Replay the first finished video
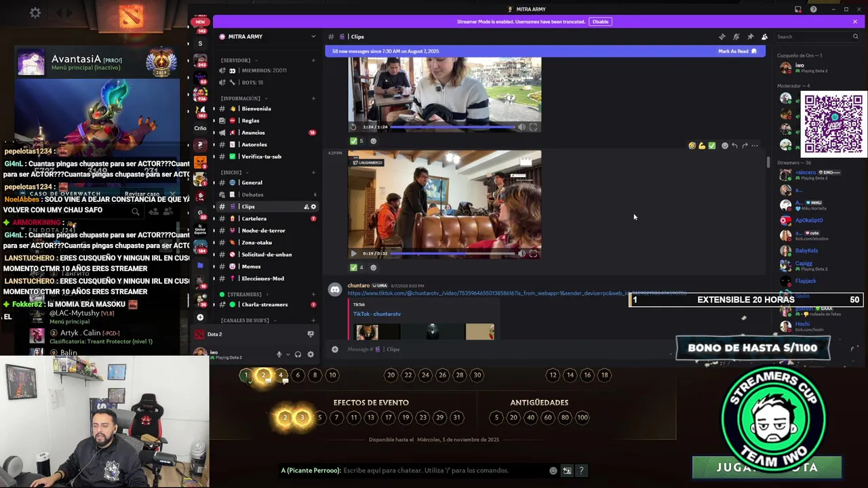 click(x=353, y=127)
